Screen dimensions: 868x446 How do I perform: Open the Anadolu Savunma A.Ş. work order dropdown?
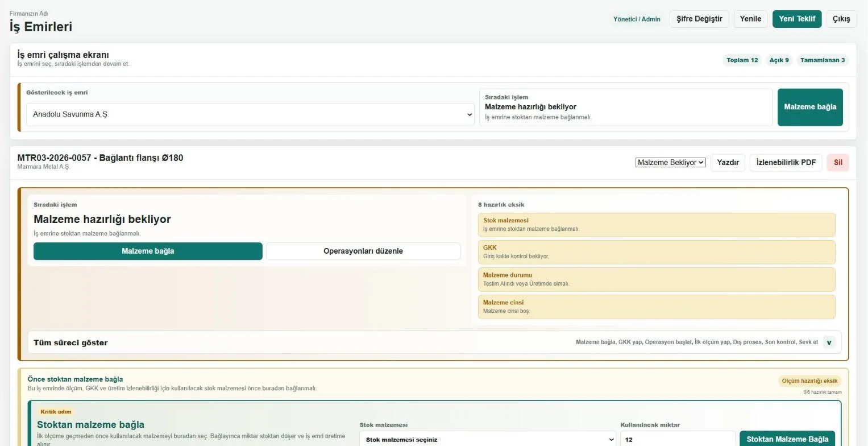coord(250,114)
